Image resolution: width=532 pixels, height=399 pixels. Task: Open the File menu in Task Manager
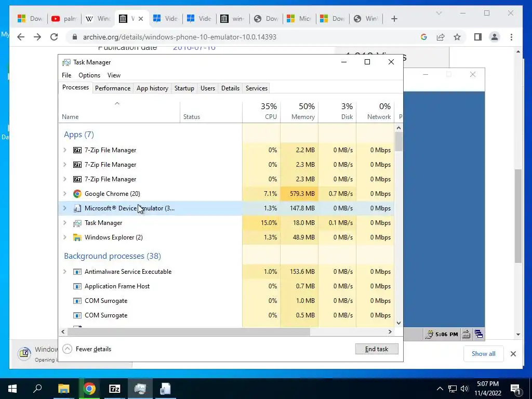[66, 75]
